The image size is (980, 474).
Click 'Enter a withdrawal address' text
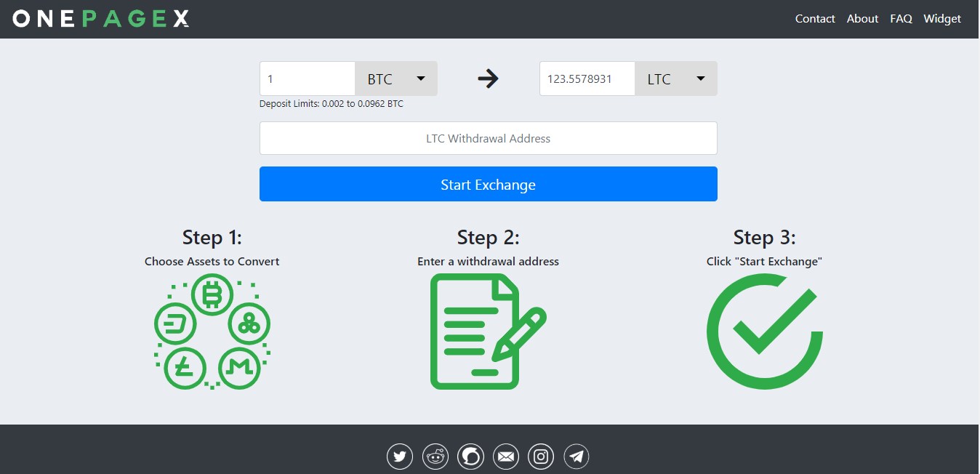pyautogui.click(x=488, y=261)
